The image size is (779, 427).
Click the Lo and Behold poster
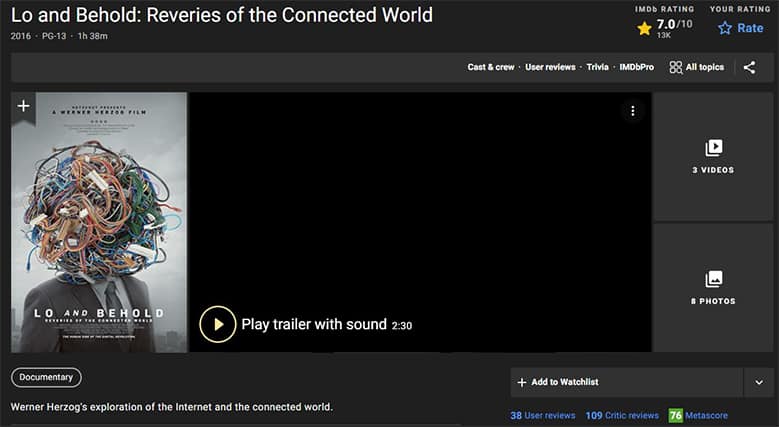[99, 222]
